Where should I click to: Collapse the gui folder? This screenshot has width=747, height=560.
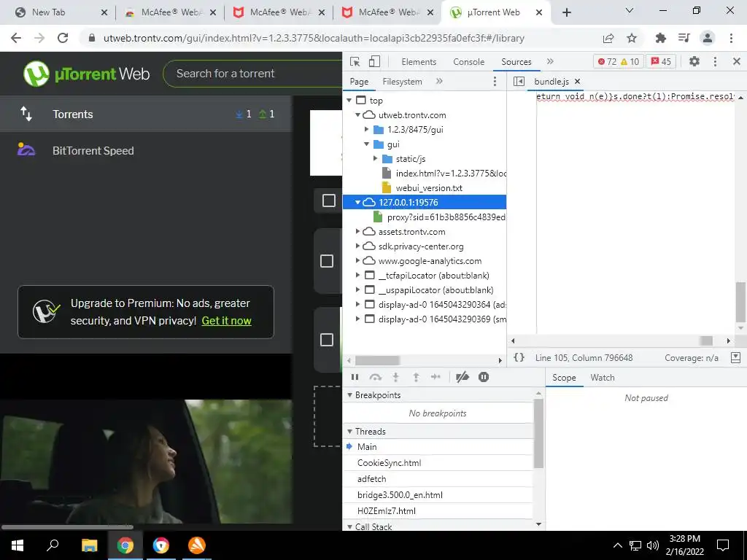coord(366,144)
